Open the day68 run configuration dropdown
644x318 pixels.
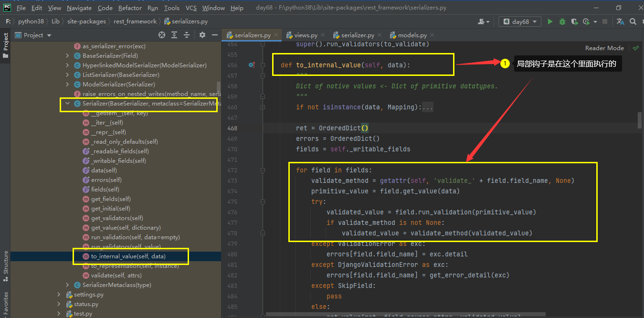520,21
